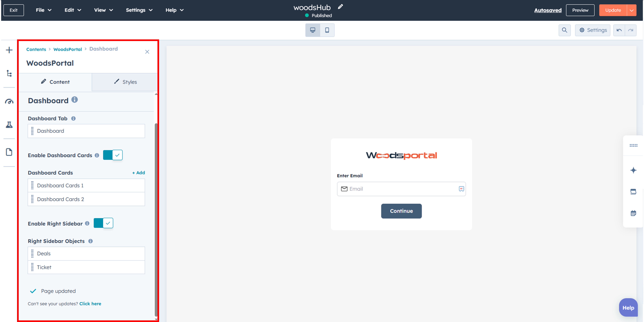Open the File menu
Viewport: 644px width, 322px height.
(44, 10)
